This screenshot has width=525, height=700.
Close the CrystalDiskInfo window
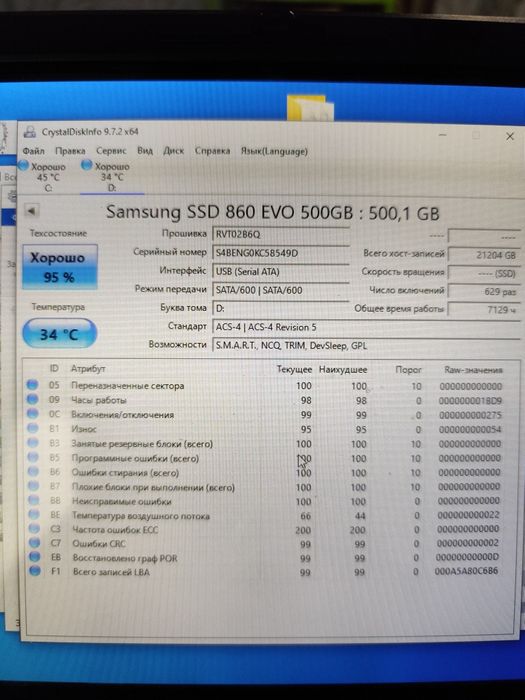point(510,136)
